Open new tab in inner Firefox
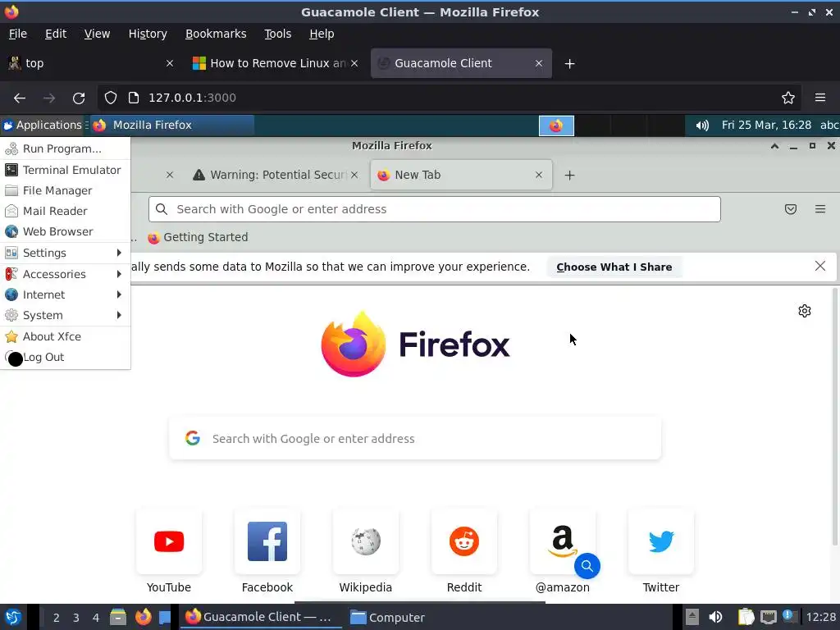 [569, 176]
